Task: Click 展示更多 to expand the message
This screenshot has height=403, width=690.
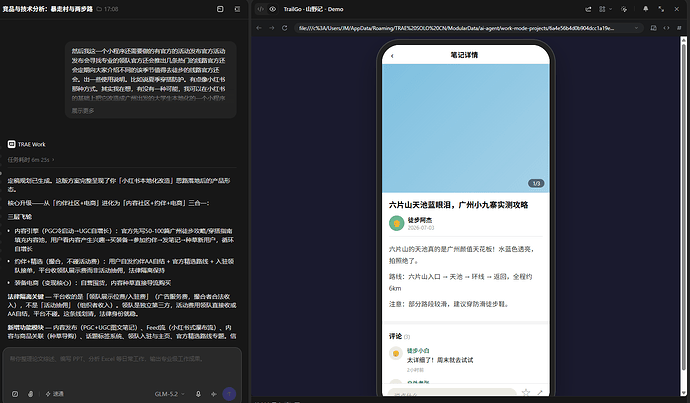Action: point(83,110)
